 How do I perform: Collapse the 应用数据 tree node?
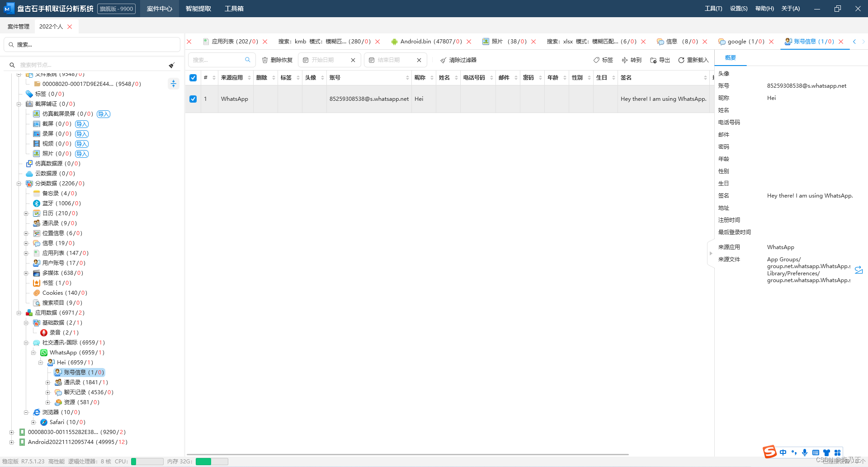[19, 313]
